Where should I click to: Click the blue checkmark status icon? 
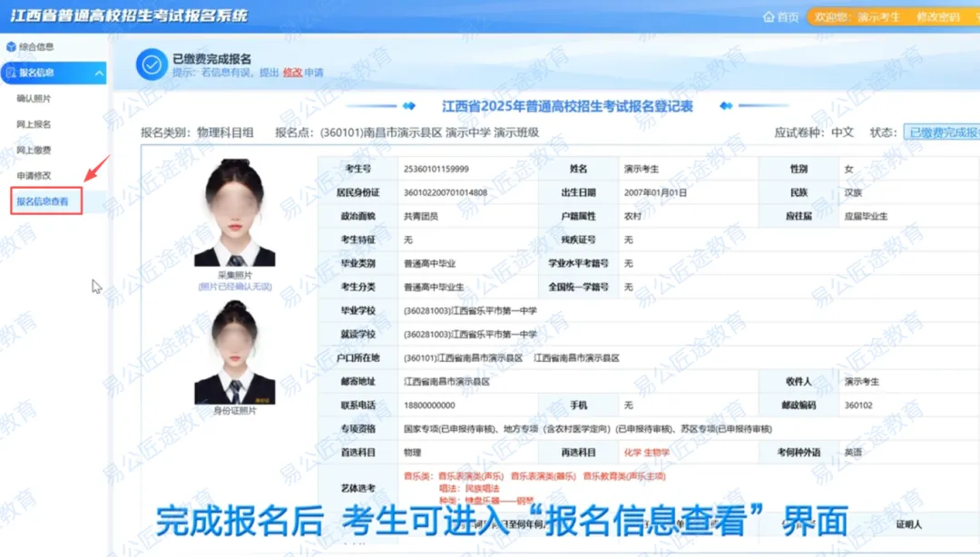click(x=152, y=64)
